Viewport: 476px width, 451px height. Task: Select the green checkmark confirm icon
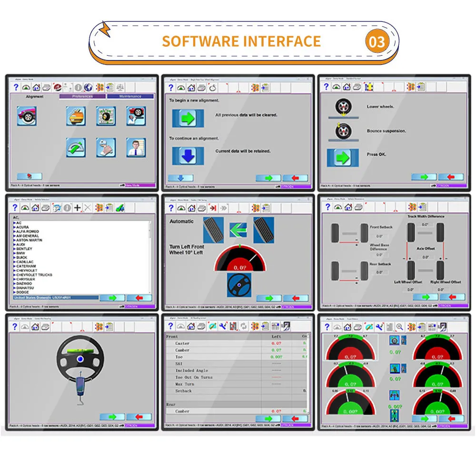[x=119, y=207]
